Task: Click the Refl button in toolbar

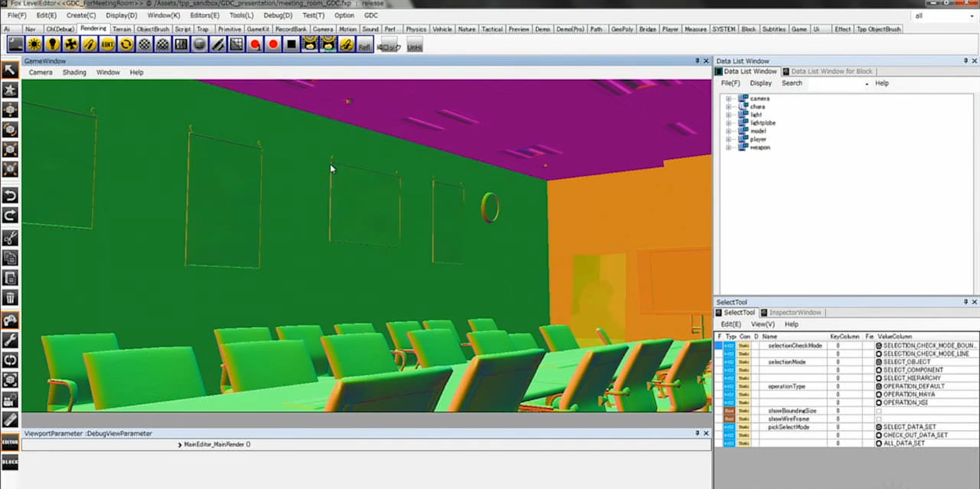Action: 364,45
